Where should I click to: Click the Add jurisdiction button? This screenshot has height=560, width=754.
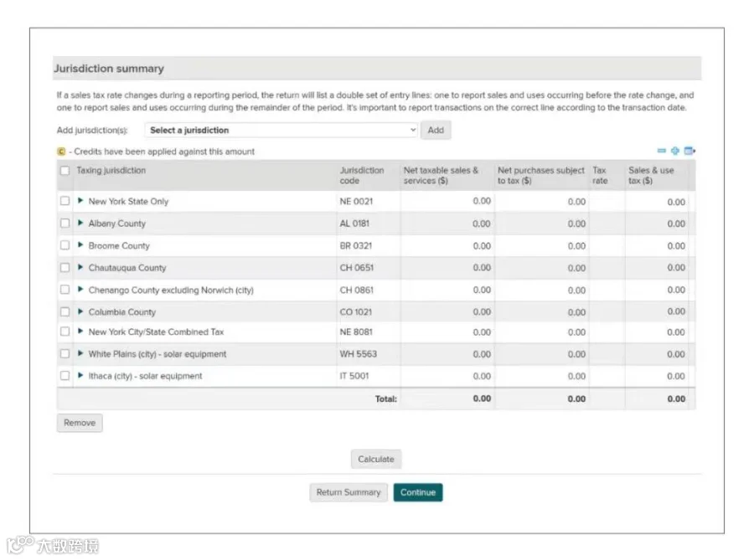(436, 130)
